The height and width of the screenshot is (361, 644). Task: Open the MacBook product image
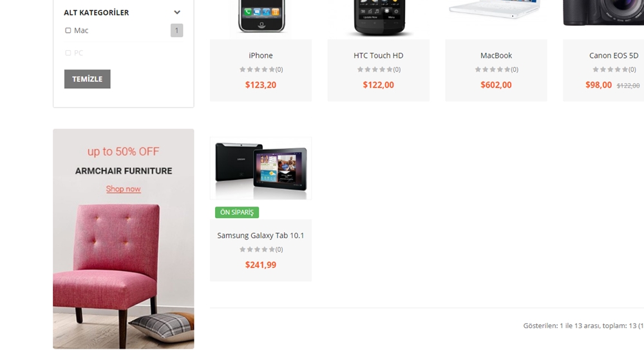496,10
